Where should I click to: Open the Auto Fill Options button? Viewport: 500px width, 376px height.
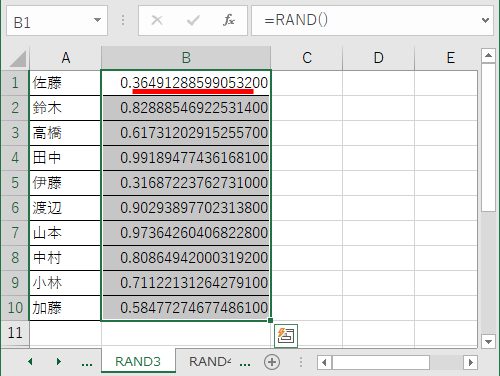click(x=286, y=336)
